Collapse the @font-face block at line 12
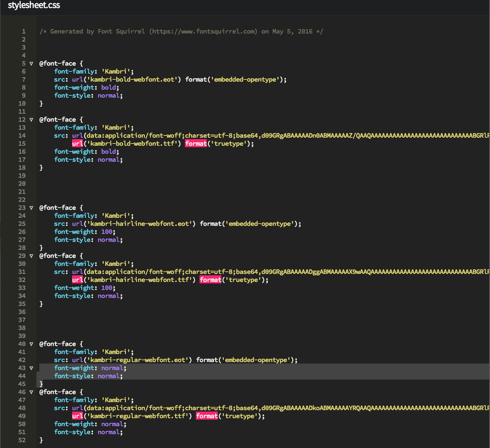This screenshot has width=490, height=448. (31, 119)
